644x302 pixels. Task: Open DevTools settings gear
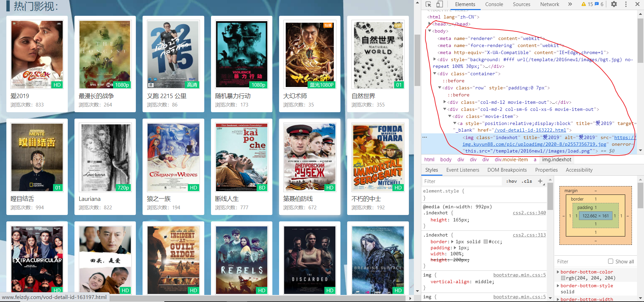614,4
